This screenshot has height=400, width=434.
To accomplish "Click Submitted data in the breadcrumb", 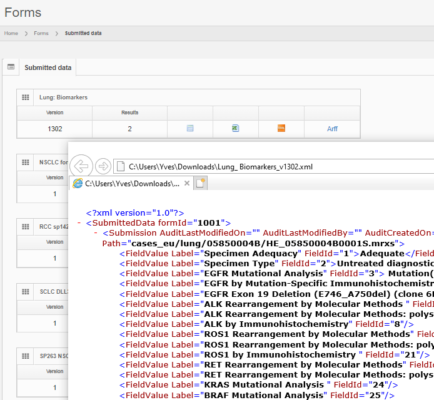I will point(83,33).
